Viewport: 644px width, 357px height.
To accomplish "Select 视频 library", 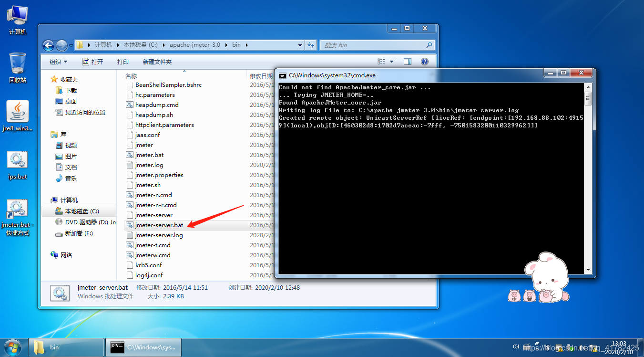I will point(66,145).
